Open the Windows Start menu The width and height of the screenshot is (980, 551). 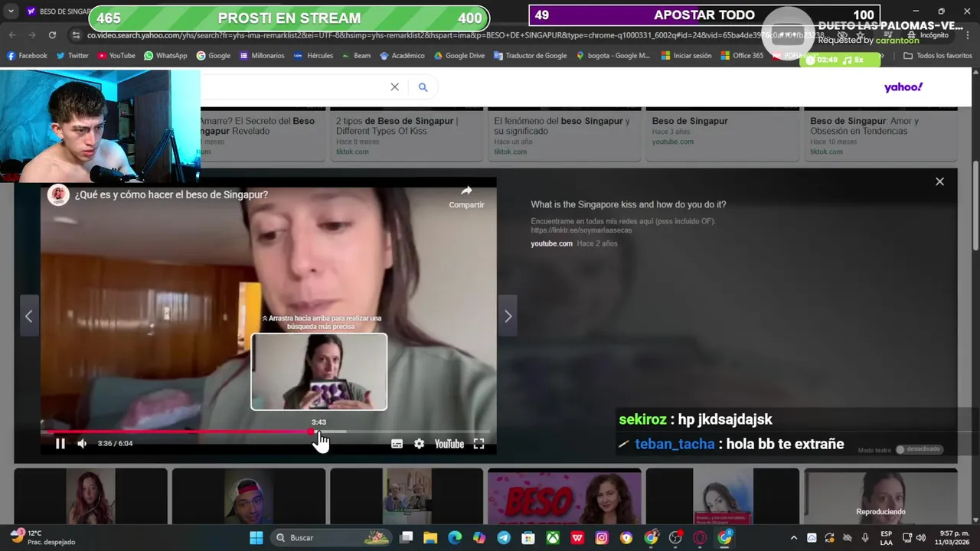tap(256, 538)
